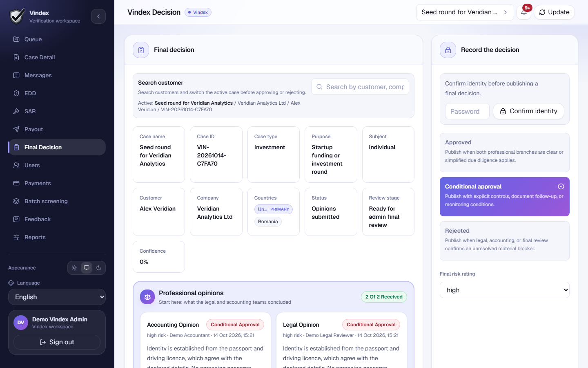Screen dimensions: 588x368
Task: Click the Language globe icon
Action: tap(11, 283)
